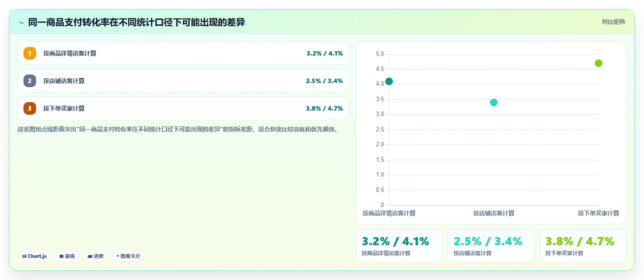Click the 表格 tag chip
The height and width of the screenshot is (280, 644).
[67, 256]
